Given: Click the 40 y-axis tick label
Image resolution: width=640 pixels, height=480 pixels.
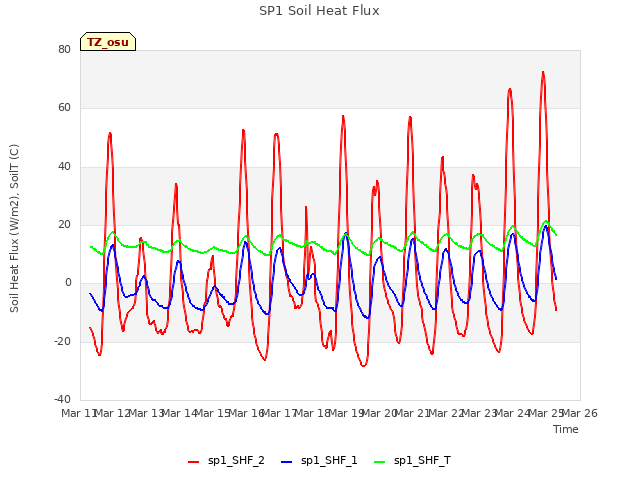Looking at the screenshot, I should tap(64, 166).
